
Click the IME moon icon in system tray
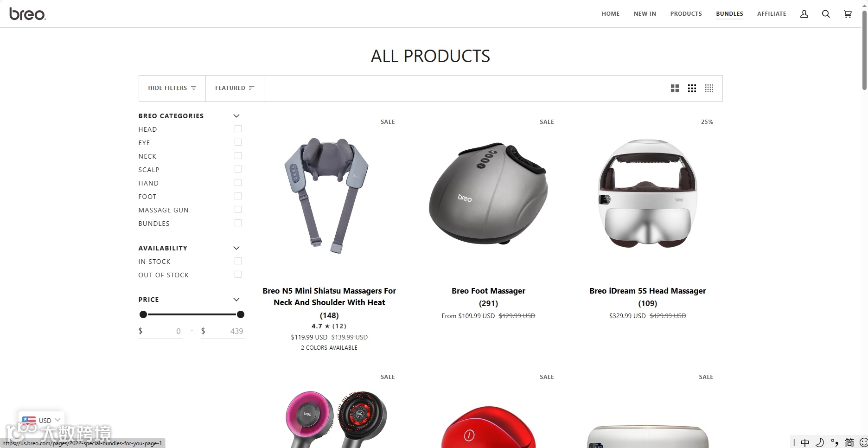[x=819, y=442]
